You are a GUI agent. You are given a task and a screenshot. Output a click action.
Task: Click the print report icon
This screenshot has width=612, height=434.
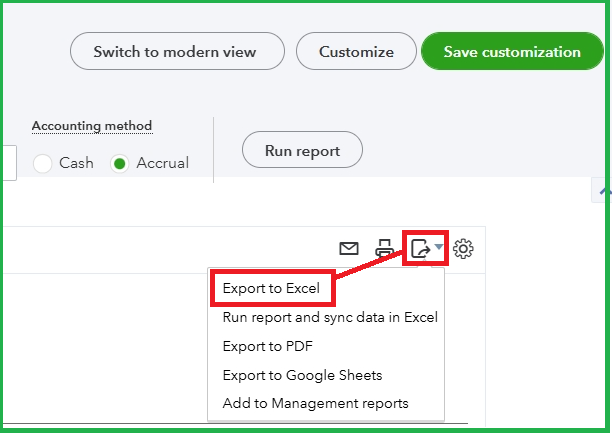point(384,249)
